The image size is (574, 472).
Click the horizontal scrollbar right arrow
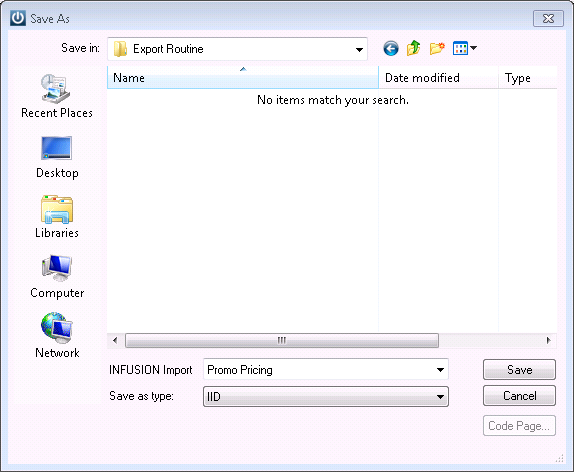coord(548,341)
